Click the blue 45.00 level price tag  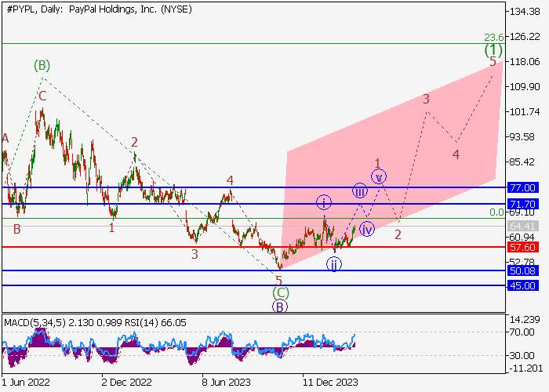pyautogui.click(x=523, y=285)
